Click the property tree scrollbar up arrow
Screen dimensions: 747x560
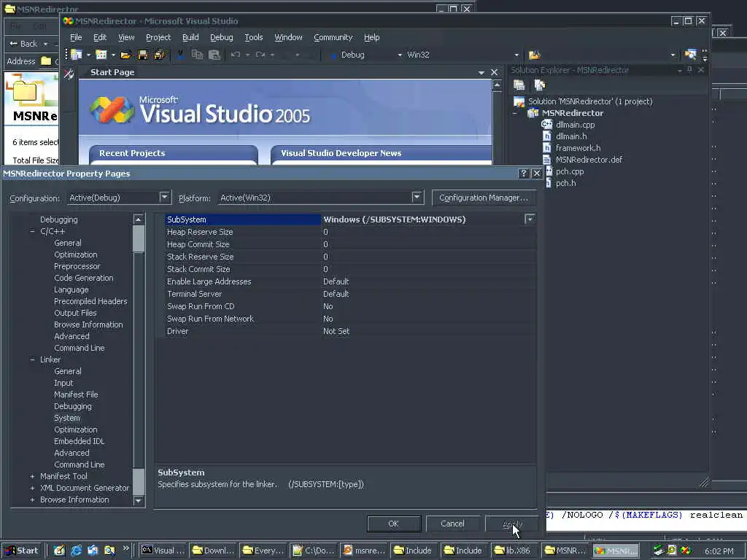[x=138, y=219]
